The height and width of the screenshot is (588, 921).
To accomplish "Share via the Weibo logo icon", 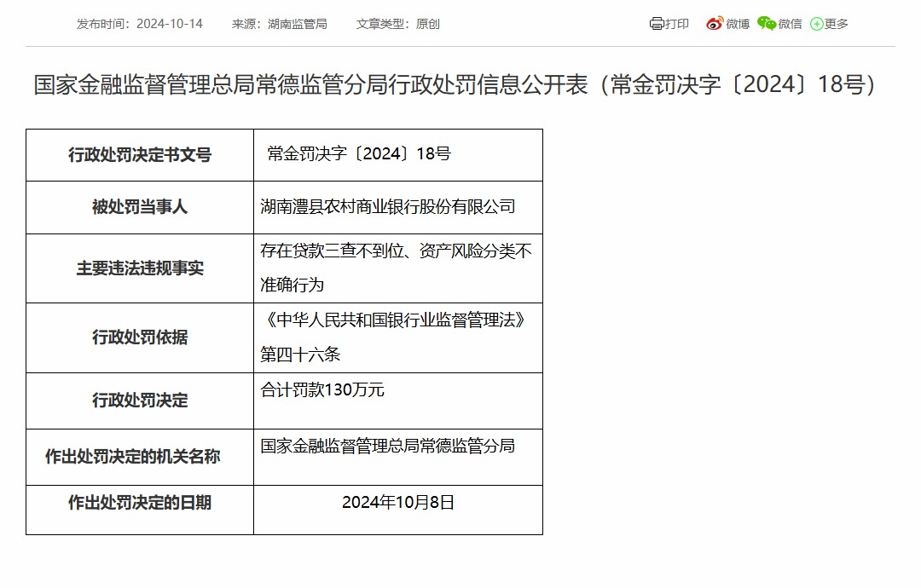I will (x=715, y=24).
